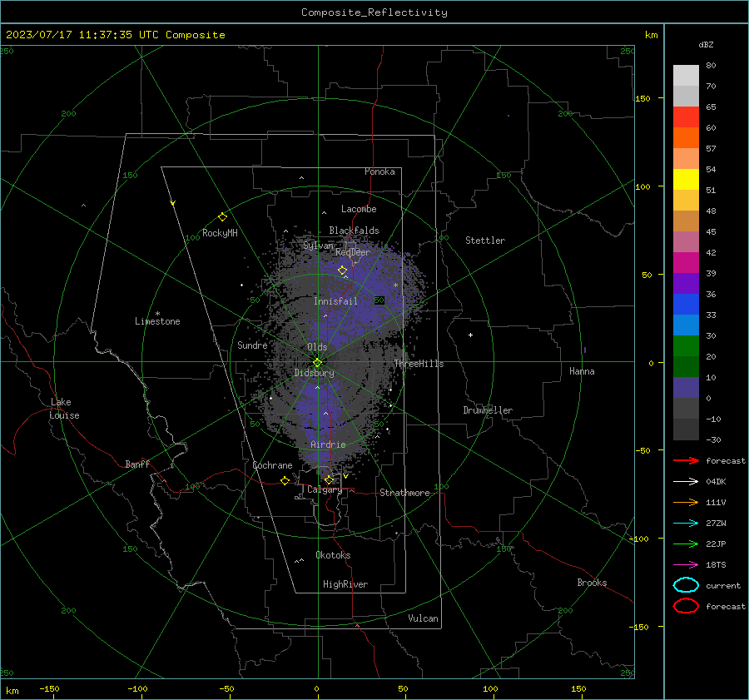Click the yellow diamond marker above Calgary

click(329, 479)
